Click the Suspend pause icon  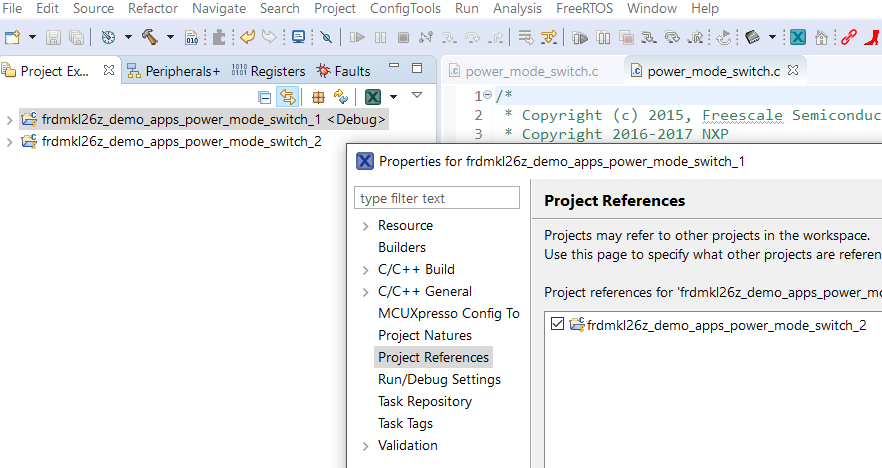point(381,38)
